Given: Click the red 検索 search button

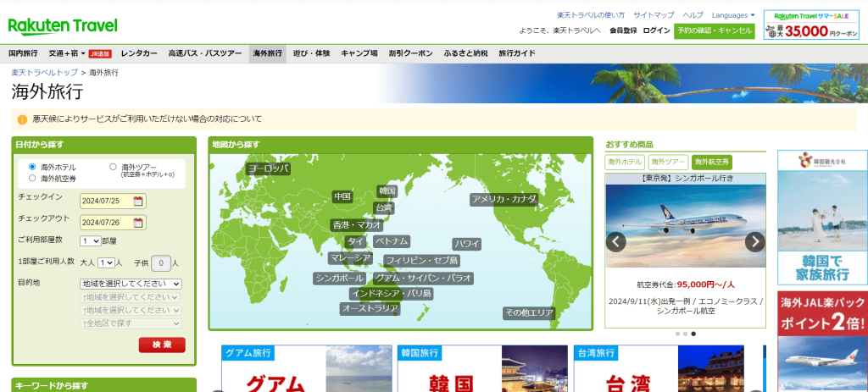Looking at the screenshot, I should tap(162, 345).
